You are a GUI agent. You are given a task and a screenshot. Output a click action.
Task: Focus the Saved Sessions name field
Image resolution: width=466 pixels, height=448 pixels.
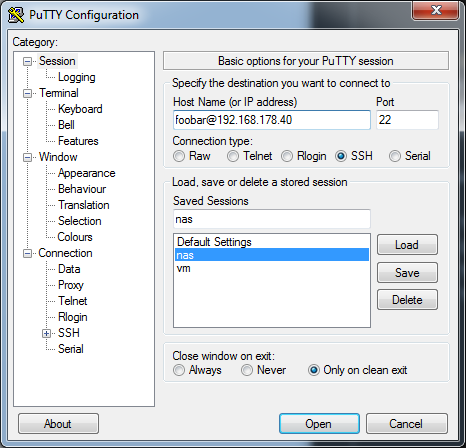(272, 219)
